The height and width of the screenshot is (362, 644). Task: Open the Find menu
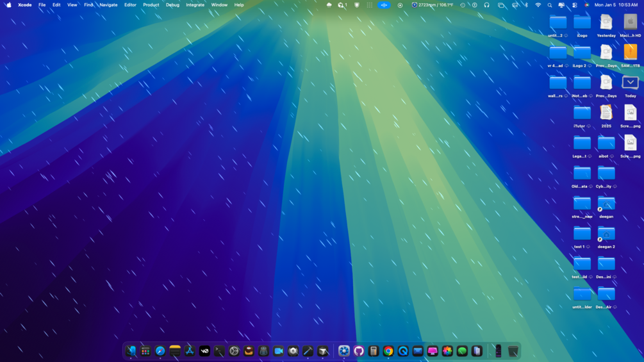(x=88, y=5)
